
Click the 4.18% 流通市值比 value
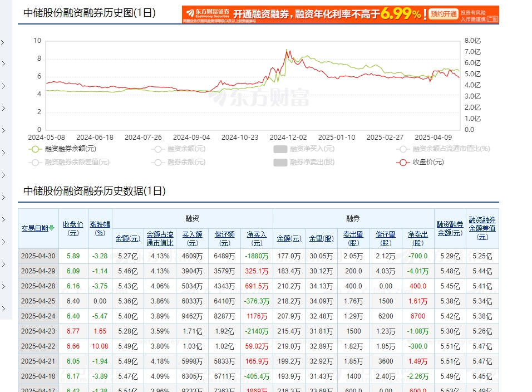tap(160, 361)
